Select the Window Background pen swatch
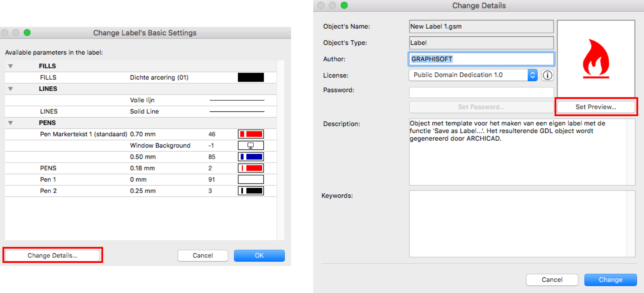Viewport: 644px width, 293px height. pyautogui.click(x=251, y=145)
